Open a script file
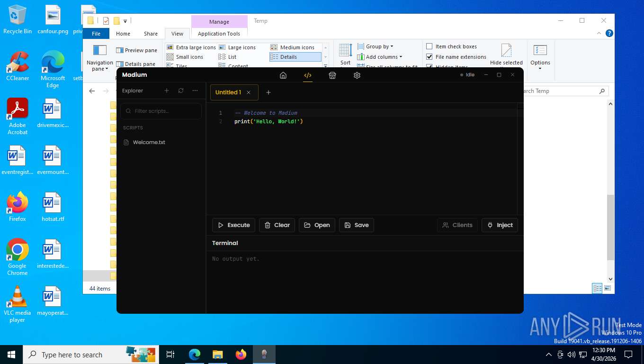644x364 pixels. click(317, 225)
